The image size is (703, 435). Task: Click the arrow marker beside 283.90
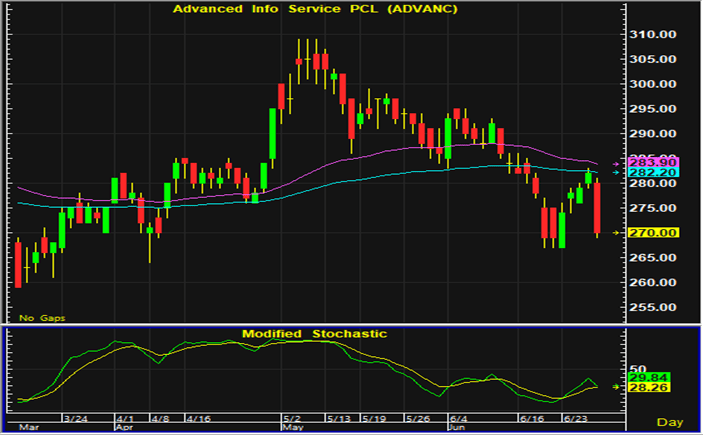point(615,162)
